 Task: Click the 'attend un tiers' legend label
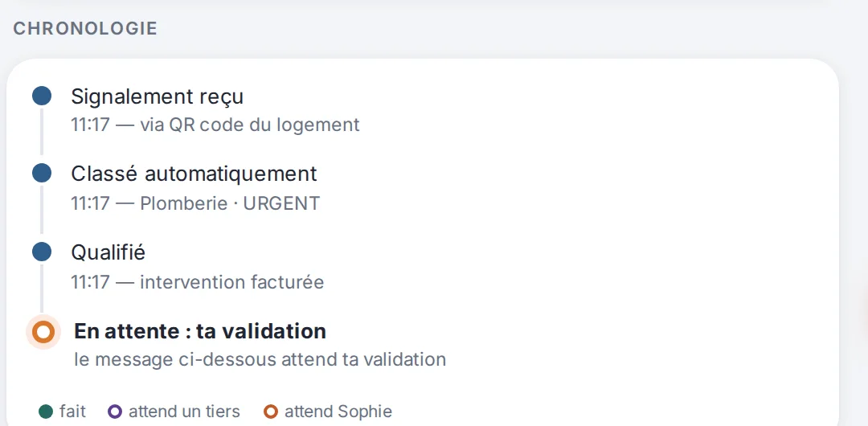184,412
